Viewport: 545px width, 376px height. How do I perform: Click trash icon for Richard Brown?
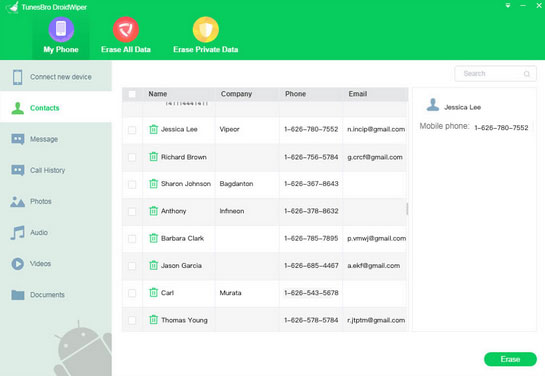(153, 156)
